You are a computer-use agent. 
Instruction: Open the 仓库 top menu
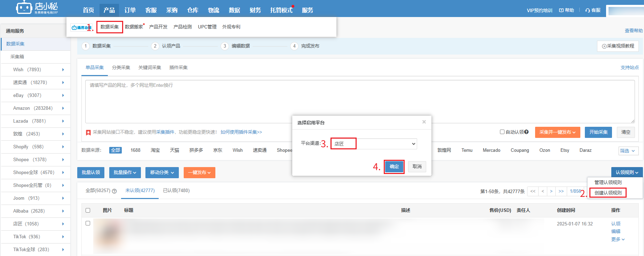(x=192, y=10)
